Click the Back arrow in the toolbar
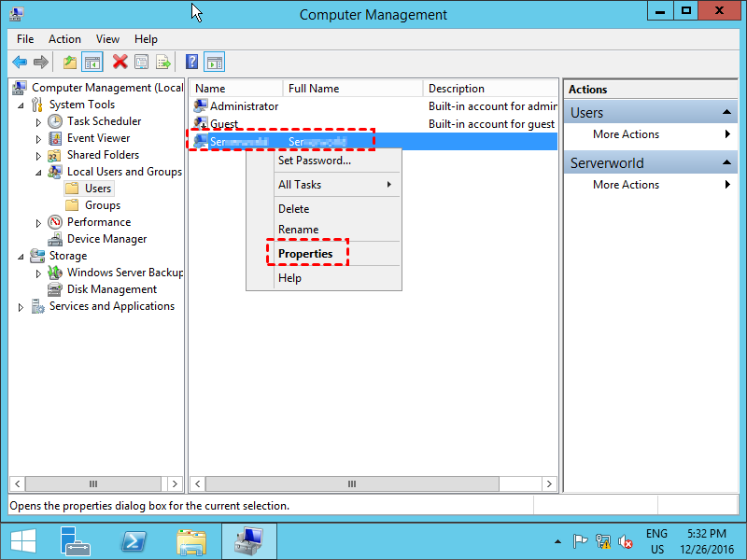 (20, 63)
